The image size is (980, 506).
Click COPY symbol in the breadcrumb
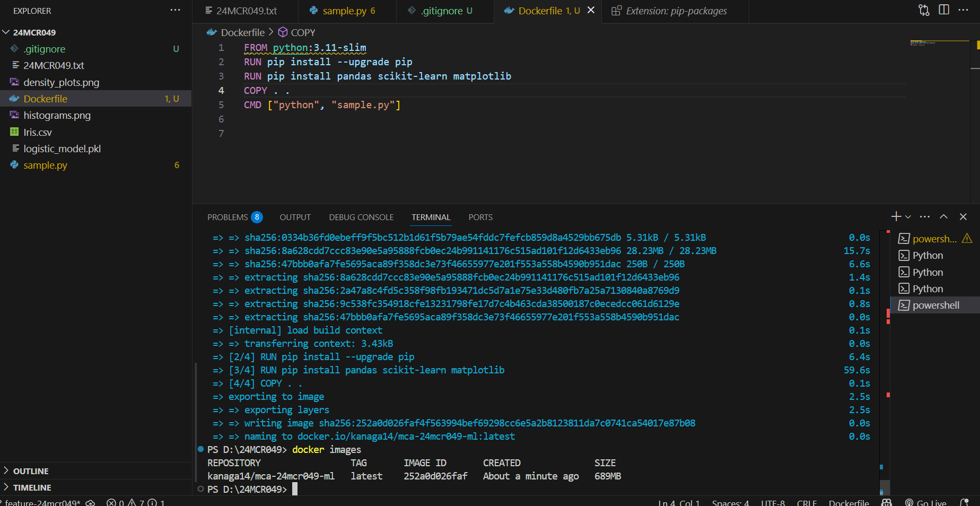[x=303, y=32]
